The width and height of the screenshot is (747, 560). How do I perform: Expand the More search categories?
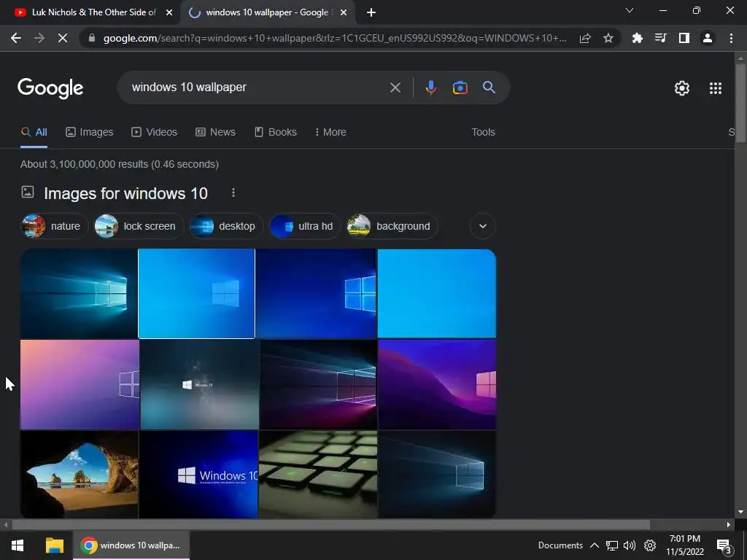tap(330, 133)
